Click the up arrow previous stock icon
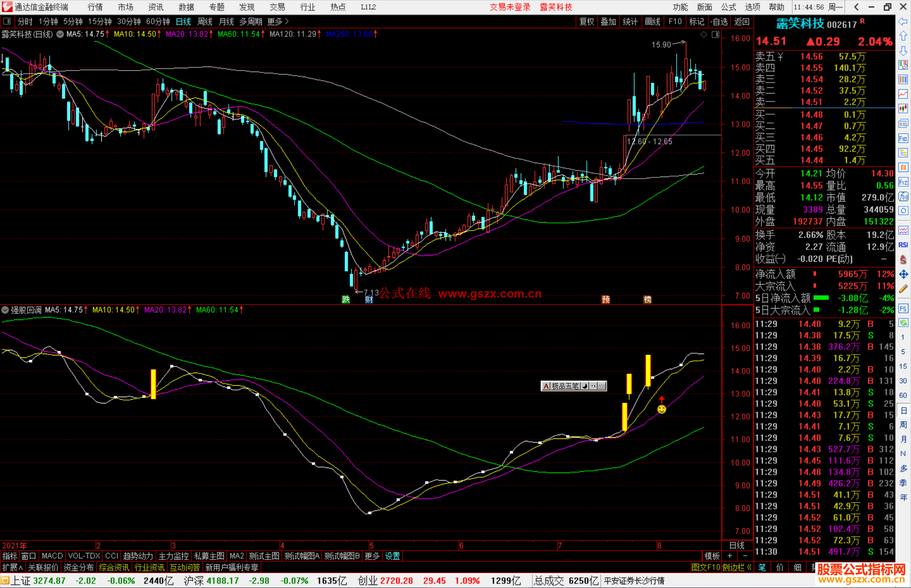This screenshot has width=911, height=588. (903, 36)
